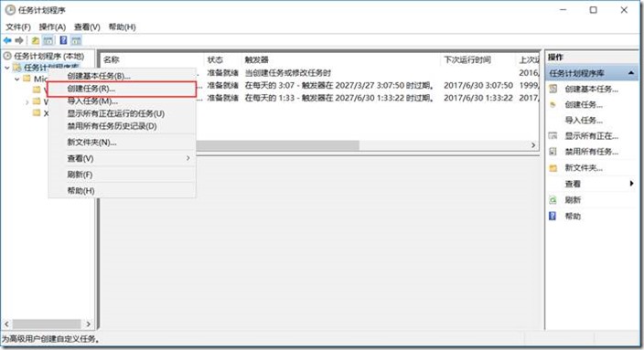The image size is (644, 350).
Task: Click the Back arrow toolbar icon
Action: [7, 40]
